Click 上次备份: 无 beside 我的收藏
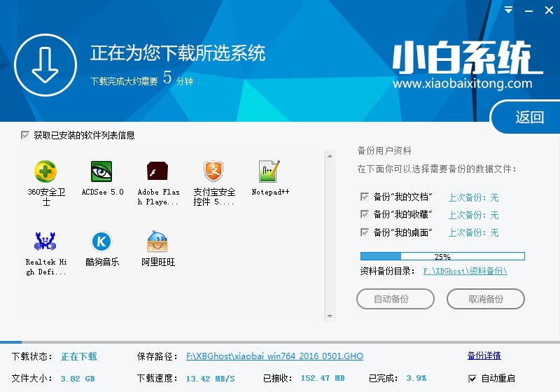The width and height of the screenshot is (560, 392). (x=473, y=215)
